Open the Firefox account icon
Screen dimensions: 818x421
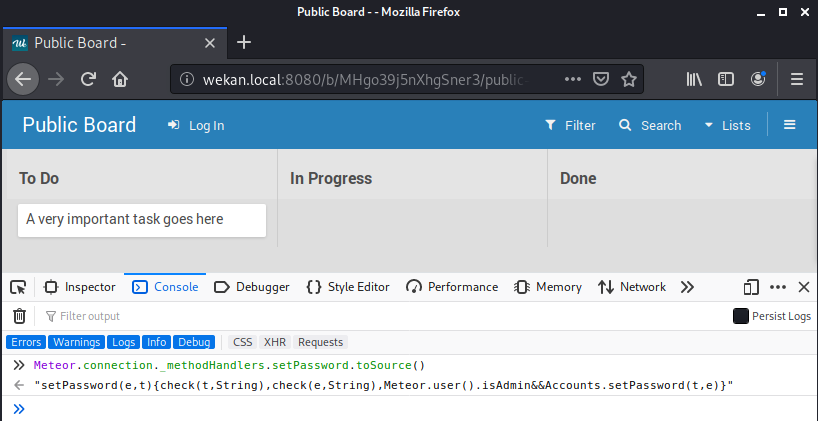point(757,79)
